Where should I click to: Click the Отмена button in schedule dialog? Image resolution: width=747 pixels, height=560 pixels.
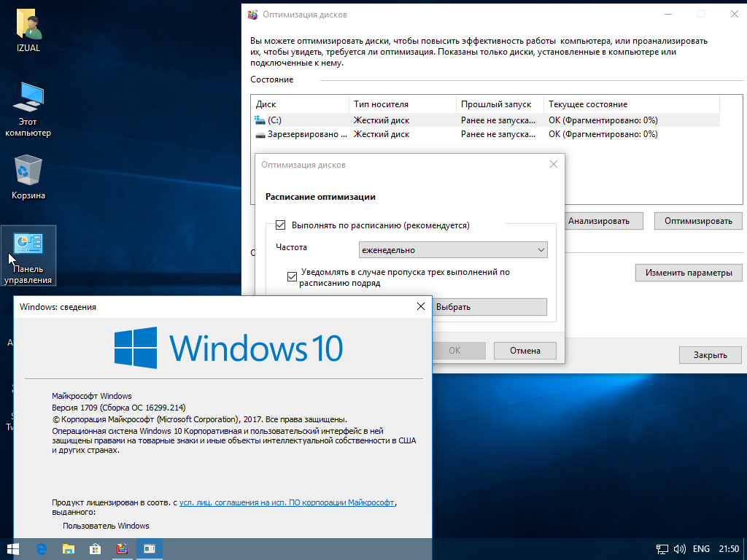coord(525,351)
